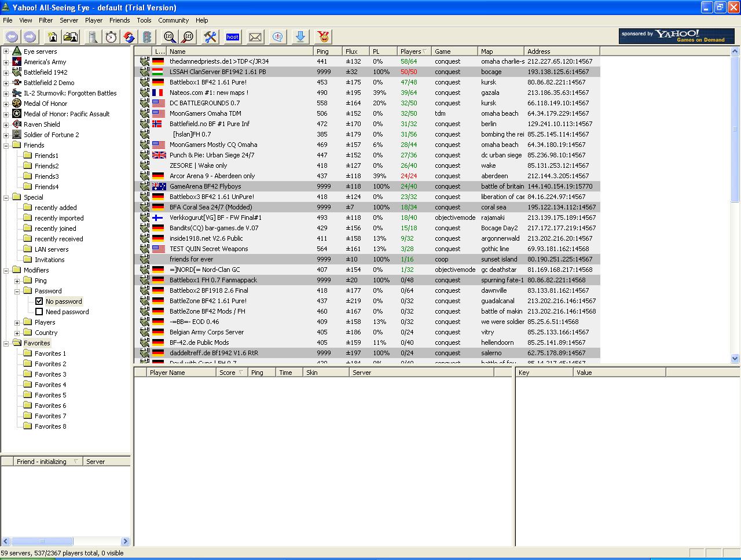Click the server list scroll down arrow

[735, 358]
